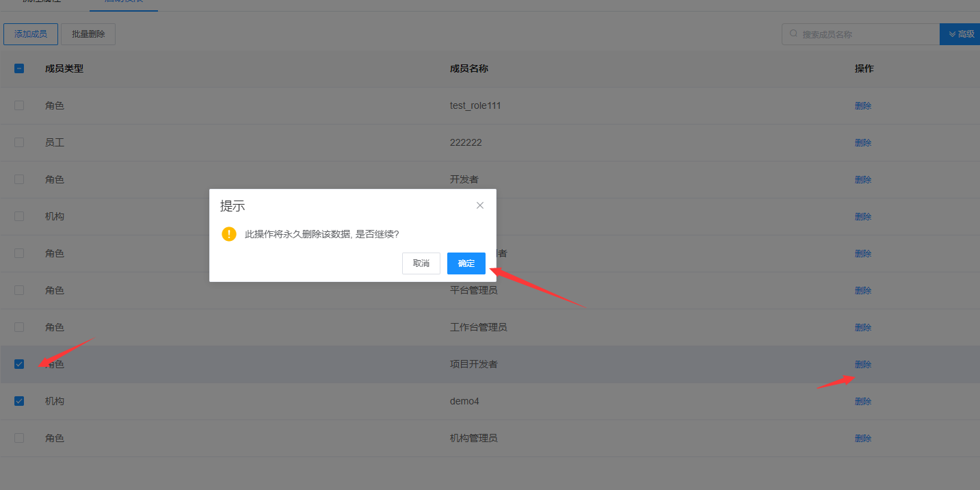Uncheck the demo4 row checkbox

pyautogui.click(x=18, y=400)
